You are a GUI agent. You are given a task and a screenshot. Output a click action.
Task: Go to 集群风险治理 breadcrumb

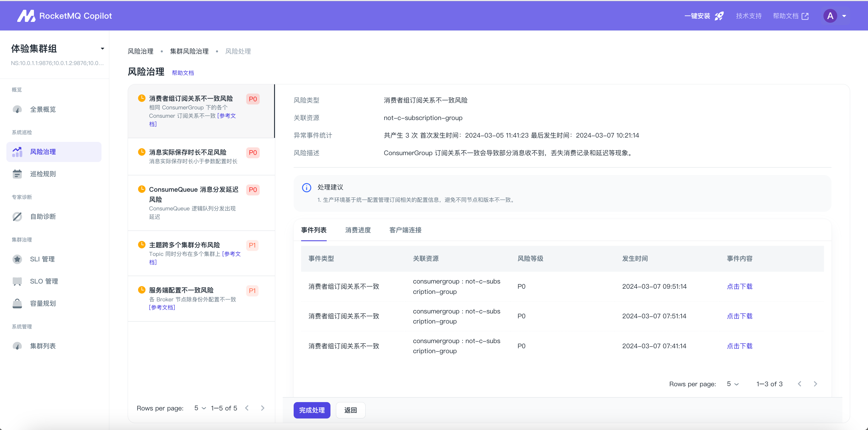click(189, 51)
